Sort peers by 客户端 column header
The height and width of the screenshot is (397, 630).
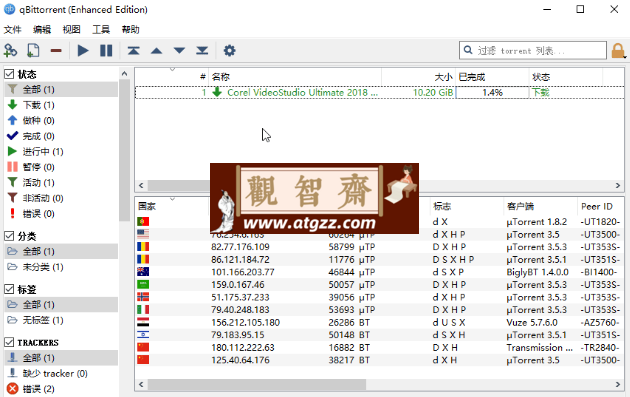[x=541, y=206]
